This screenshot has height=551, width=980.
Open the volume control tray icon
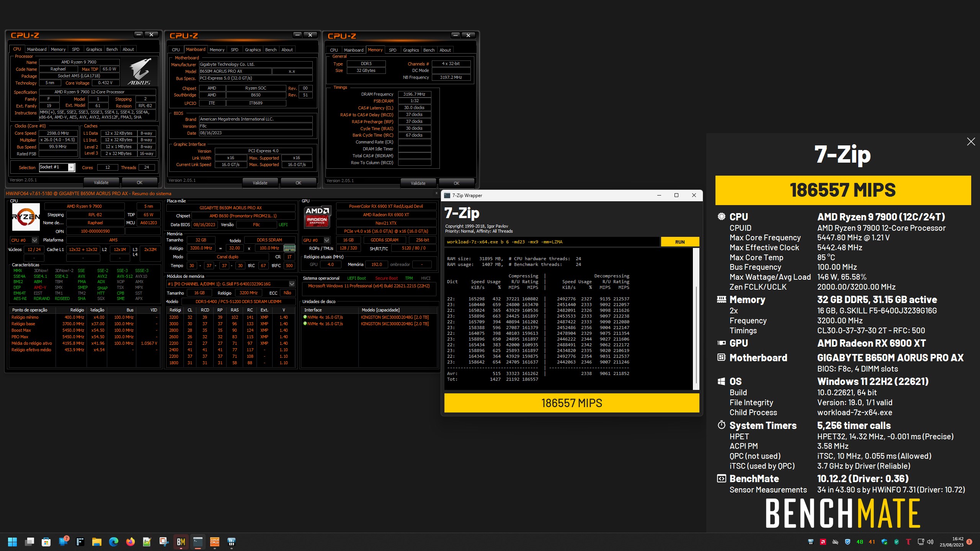coord(931,542)
